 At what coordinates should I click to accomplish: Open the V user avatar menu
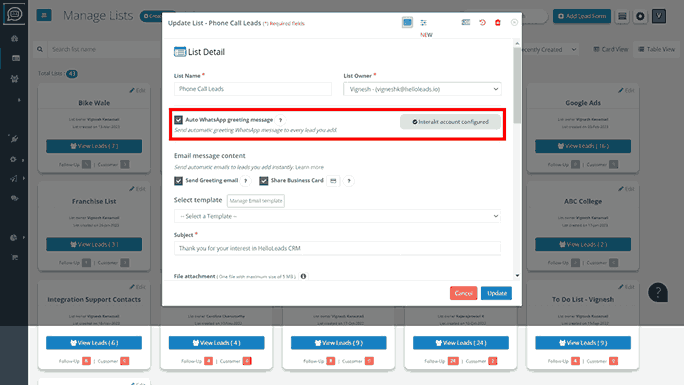[x=659, y=16]
